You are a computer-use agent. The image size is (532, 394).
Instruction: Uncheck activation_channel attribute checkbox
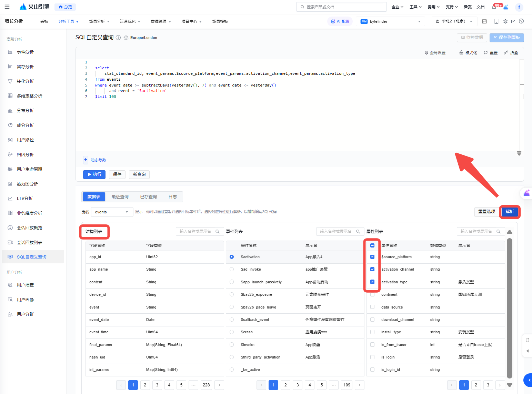tap(372, 269)
